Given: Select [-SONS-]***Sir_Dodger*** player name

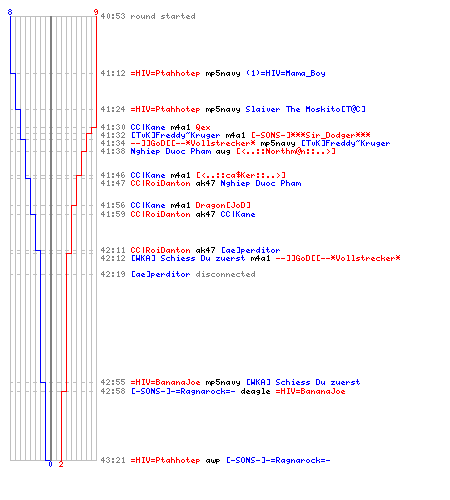Looking at the screenshot, I should tap(311, 135).
